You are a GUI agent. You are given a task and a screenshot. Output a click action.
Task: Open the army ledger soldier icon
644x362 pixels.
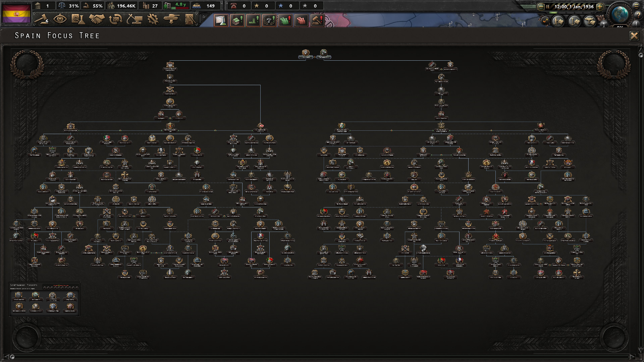(558, 21)
